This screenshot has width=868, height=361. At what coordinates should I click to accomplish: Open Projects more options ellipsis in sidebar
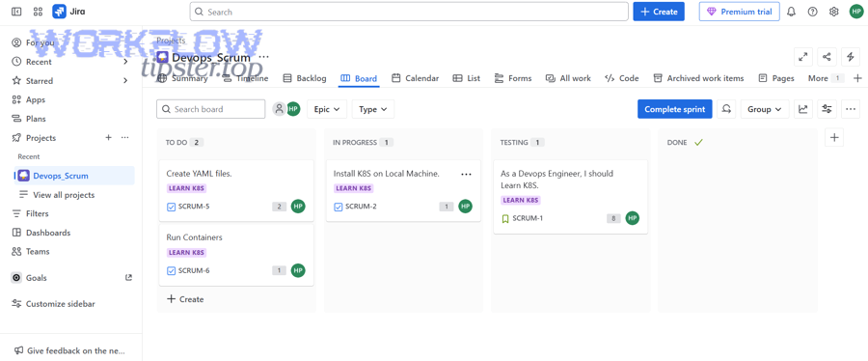point(125,138)
